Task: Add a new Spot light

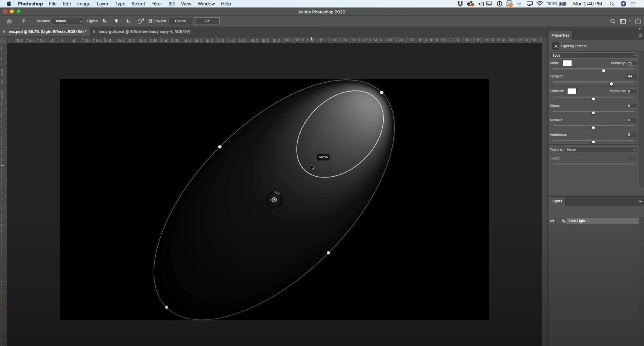Action: 105,21
